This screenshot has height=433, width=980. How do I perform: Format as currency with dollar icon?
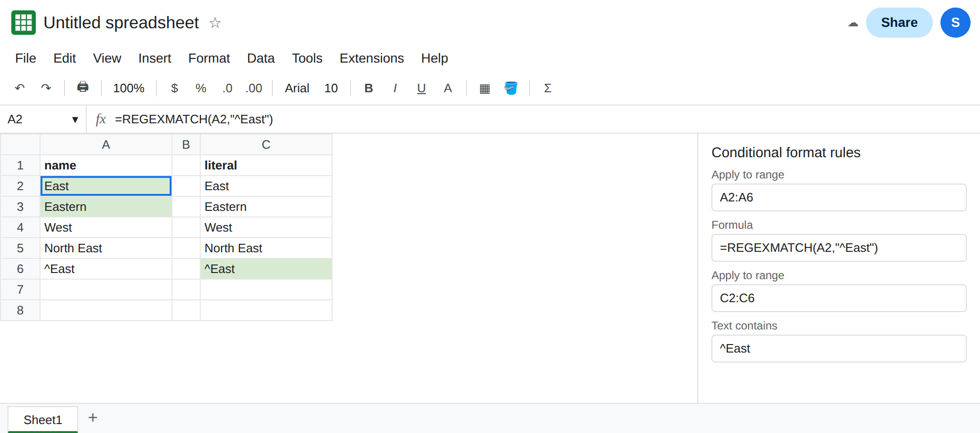click(x=174, y=88)
